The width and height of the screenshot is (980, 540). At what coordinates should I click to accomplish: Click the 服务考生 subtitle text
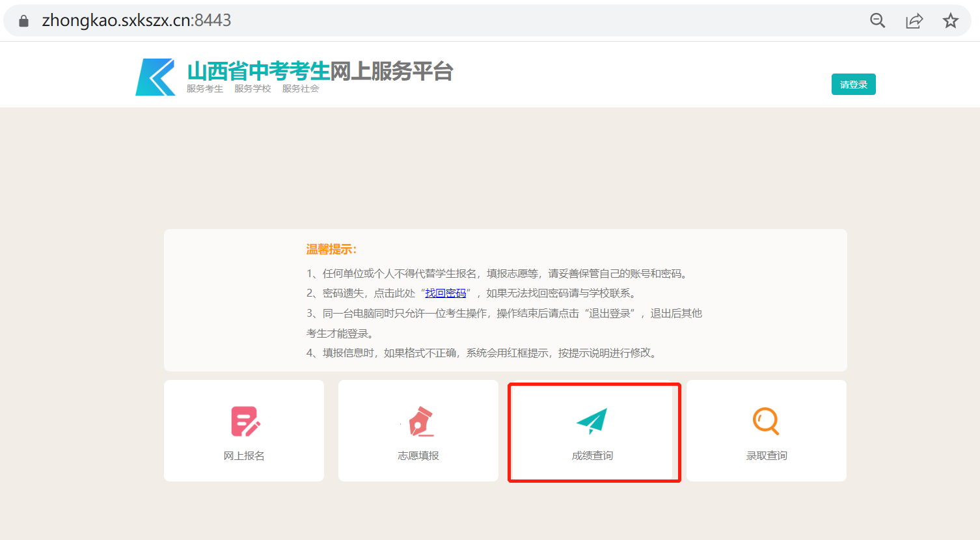pyautogui.click(x=205, y=89)
